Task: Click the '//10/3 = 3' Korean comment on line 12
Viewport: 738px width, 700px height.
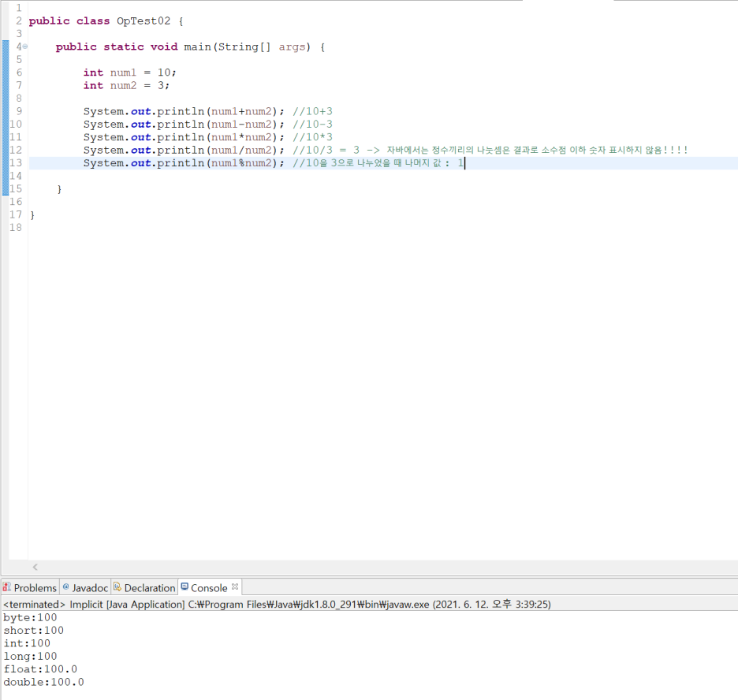Action: (x=490, y=150)
